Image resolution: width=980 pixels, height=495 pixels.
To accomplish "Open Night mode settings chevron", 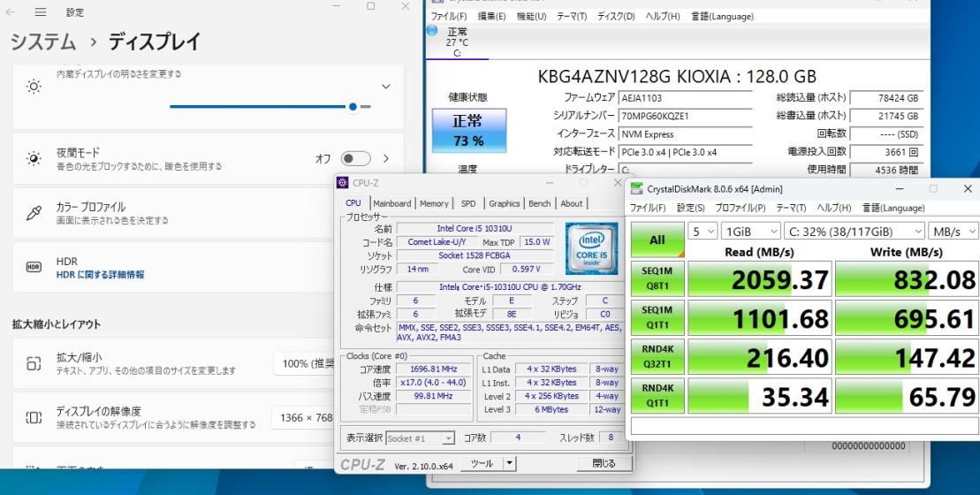I will click(x=386, y=159).
